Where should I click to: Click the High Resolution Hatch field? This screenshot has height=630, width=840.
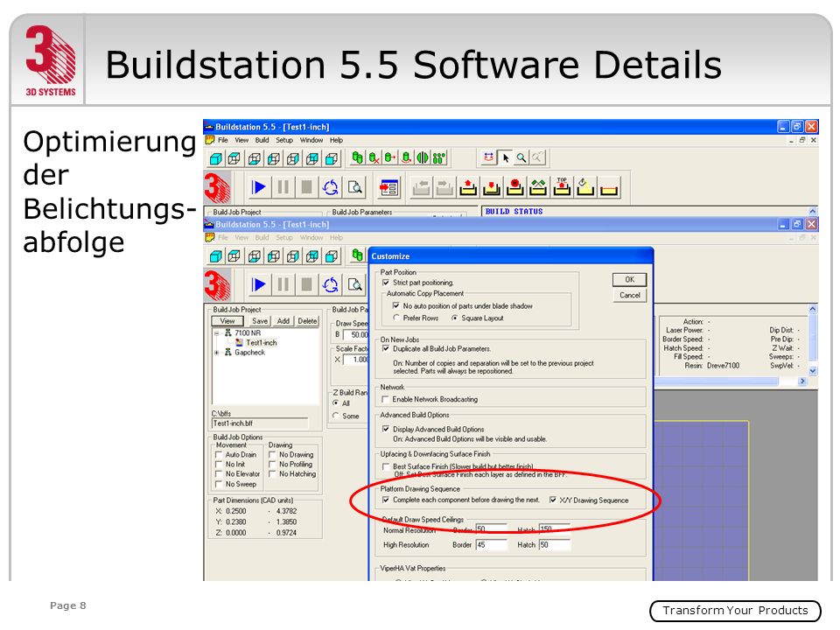[555, 545]
